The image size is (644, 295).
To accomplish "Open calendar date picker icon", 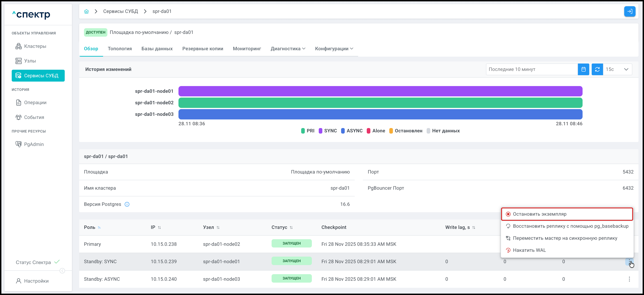I will (x=583, y=69).
